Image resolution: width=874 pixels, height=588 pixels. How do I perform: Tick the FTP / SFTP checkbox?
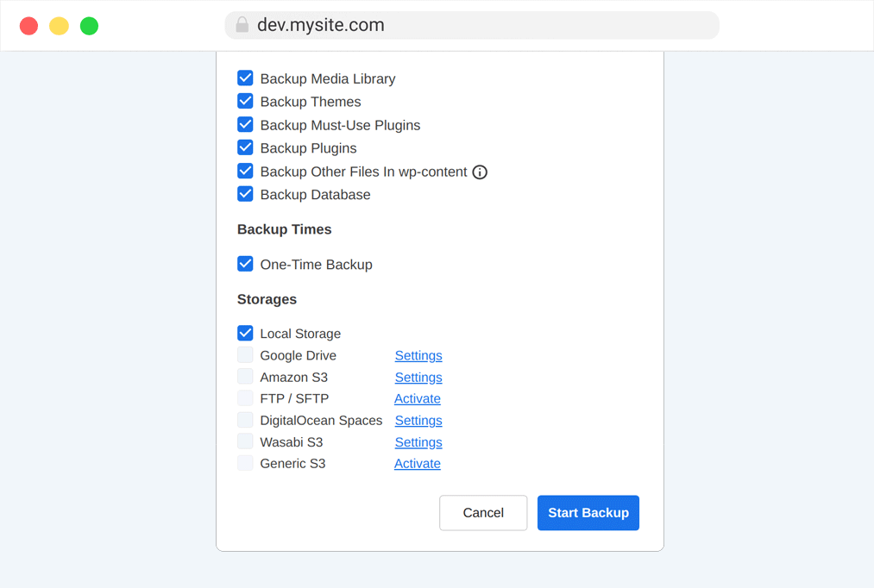coord(245,398)
